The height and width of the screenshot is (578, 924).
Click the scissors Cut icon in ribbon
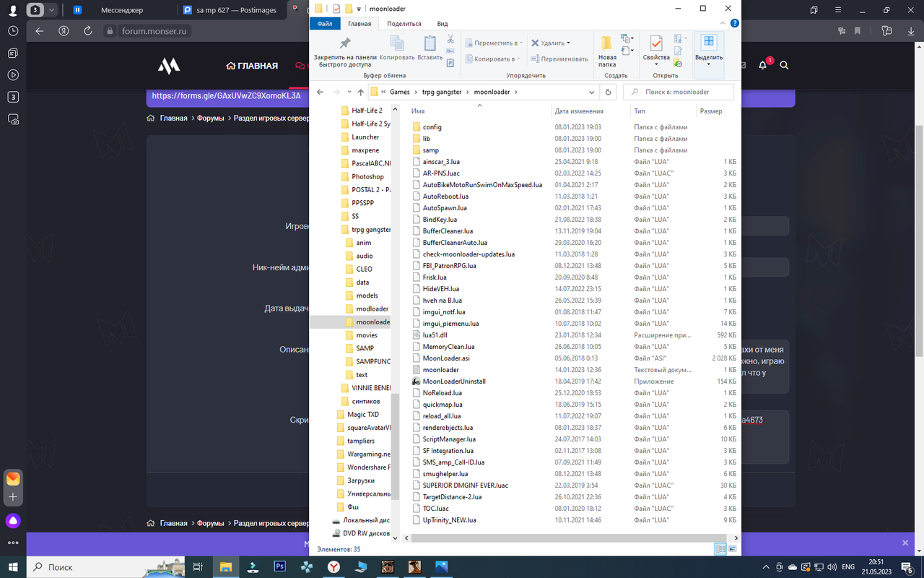(450, 39)
